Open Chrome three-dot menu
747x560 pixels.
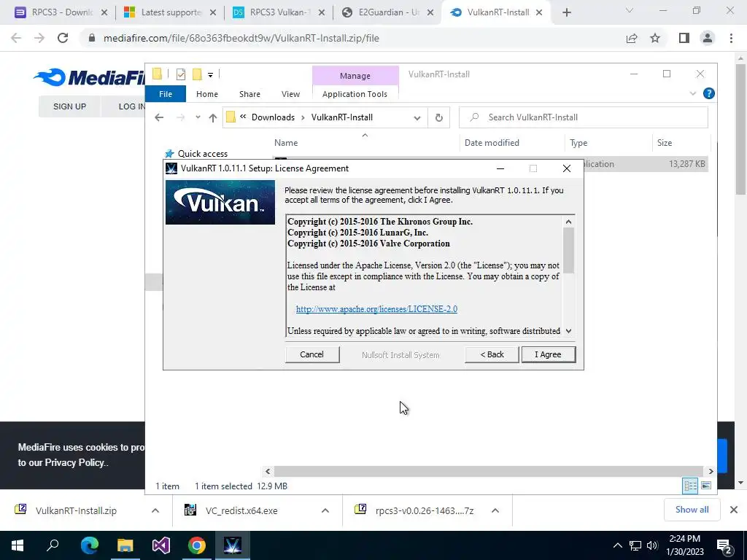pyautogui.click(x=731, y=38)
